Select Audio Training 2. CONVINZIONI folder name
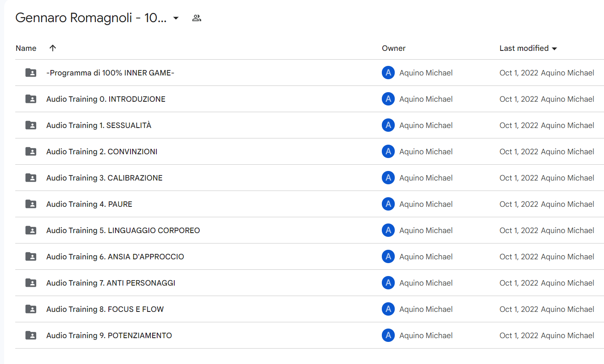 pos(102,152)
